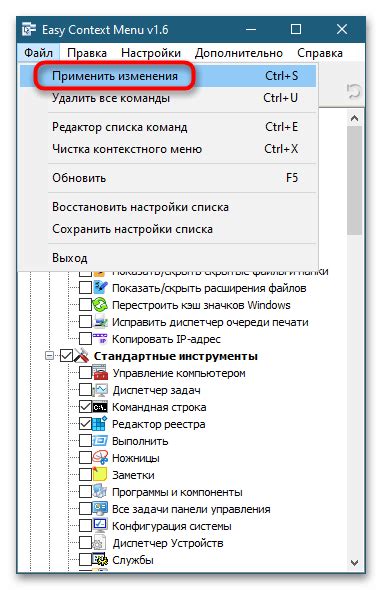Click the Командная строка console icon
382x590 pixels.
pyautogui.click(x=100, y=407)
